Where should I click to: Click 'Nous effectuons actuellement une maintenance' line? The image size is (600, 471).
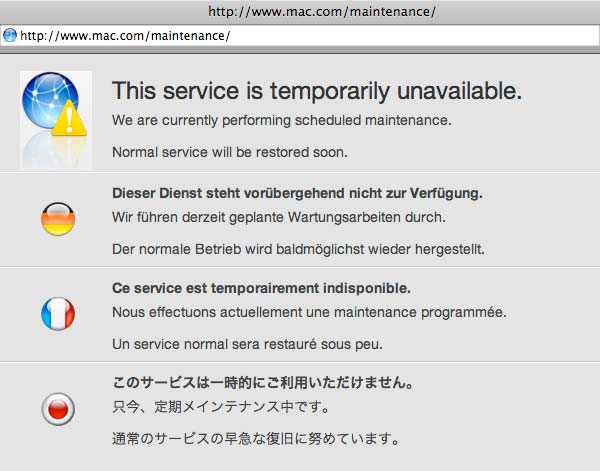tap(309, 312)
